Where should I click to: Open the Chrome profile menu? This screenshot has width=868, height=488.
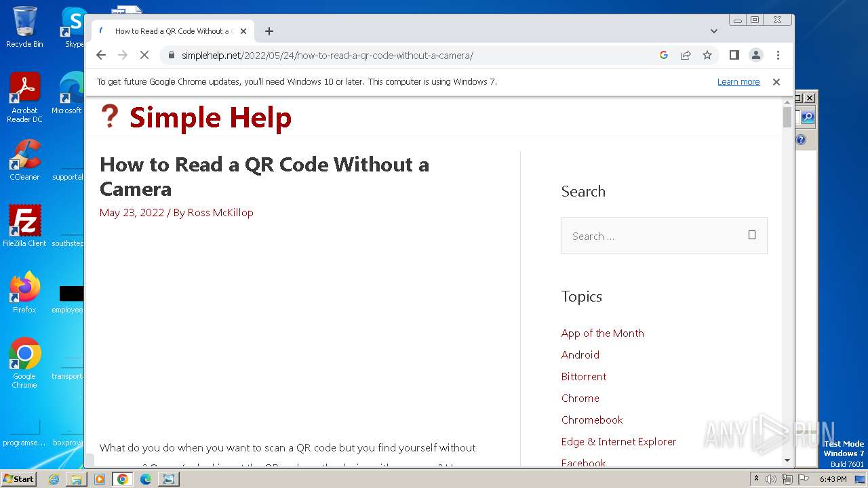pos(755,55)
